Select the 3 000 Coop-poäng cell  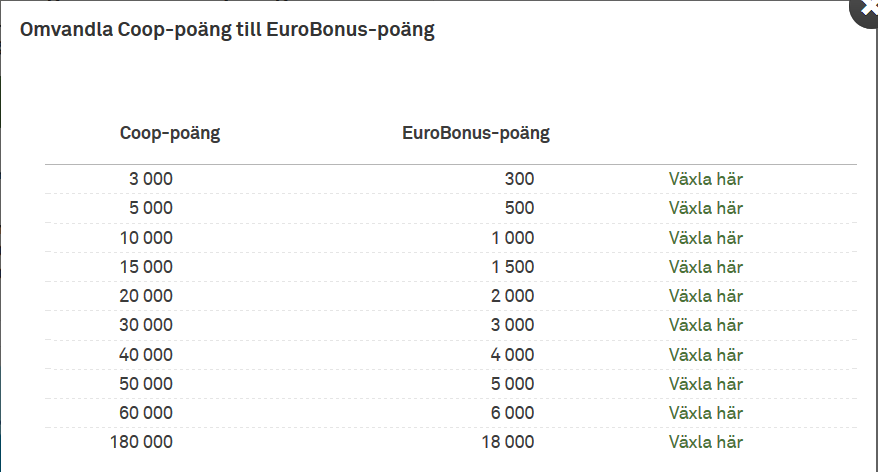coord(151,180)
